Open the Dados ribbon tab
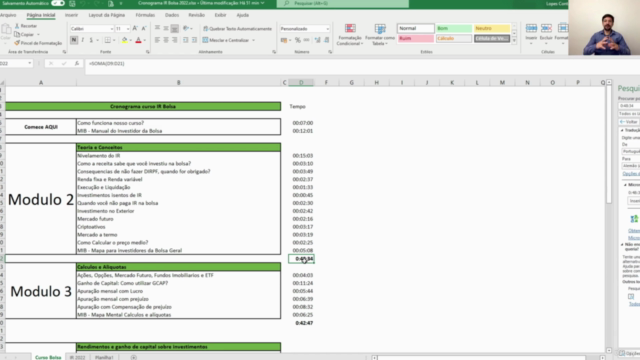640x360 pixels. pyautogui.click(x=172, y=15)
